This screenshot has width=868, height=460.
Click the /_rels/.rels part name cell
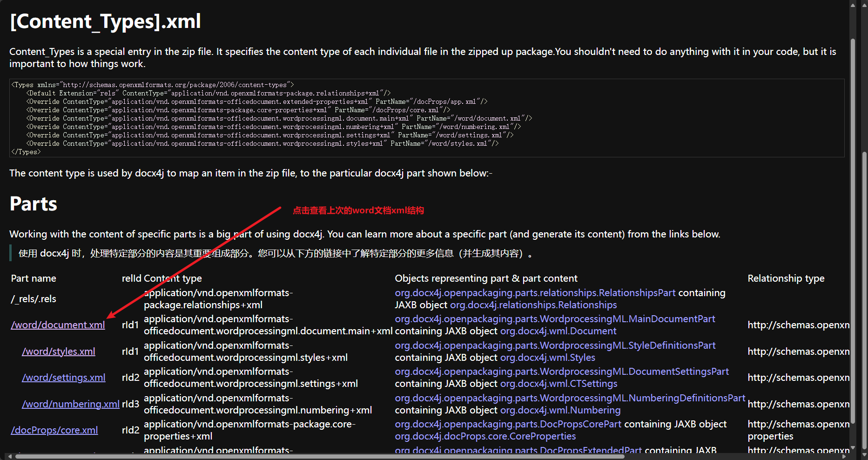pos(34,299)
